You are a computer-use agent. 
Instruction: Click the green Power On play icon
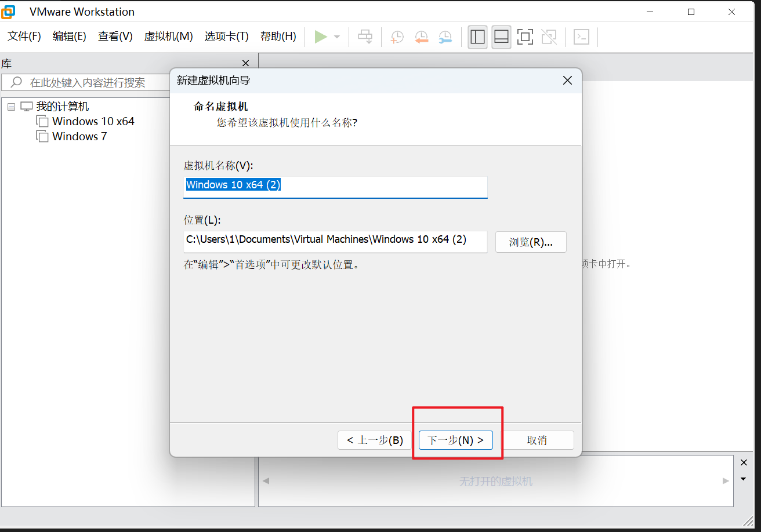321,37
